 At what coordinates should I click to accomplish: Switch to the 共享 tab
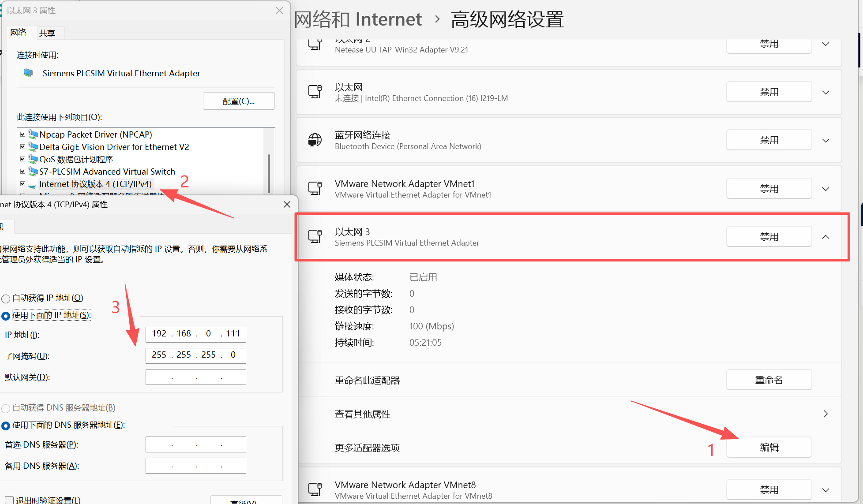47,33
